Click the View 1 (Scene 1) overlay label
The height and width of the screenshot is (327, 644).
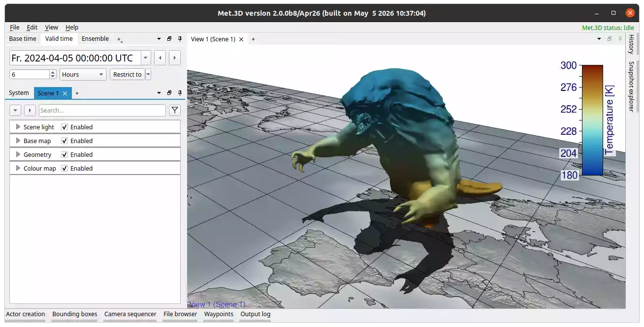click(x=217, y=304)
